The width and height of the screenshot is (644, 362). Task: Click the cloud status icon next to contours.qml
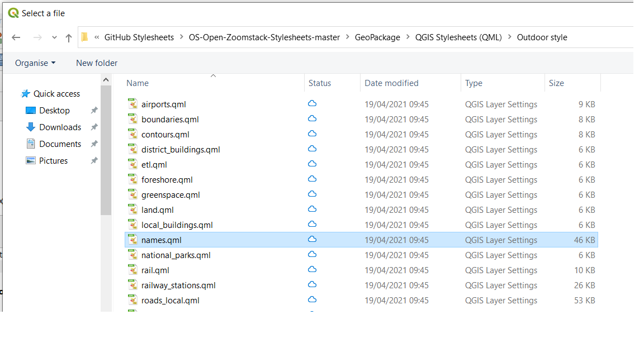point(311,134)
